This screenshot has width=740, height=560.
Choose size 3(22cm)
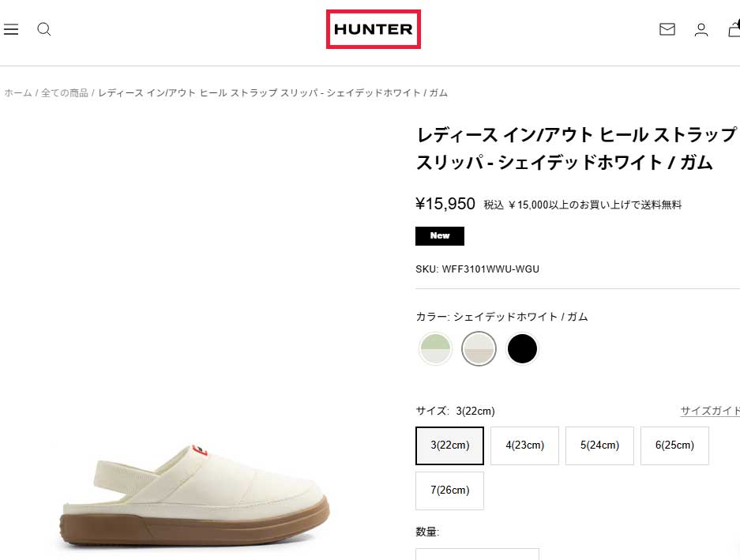[449, 445]
